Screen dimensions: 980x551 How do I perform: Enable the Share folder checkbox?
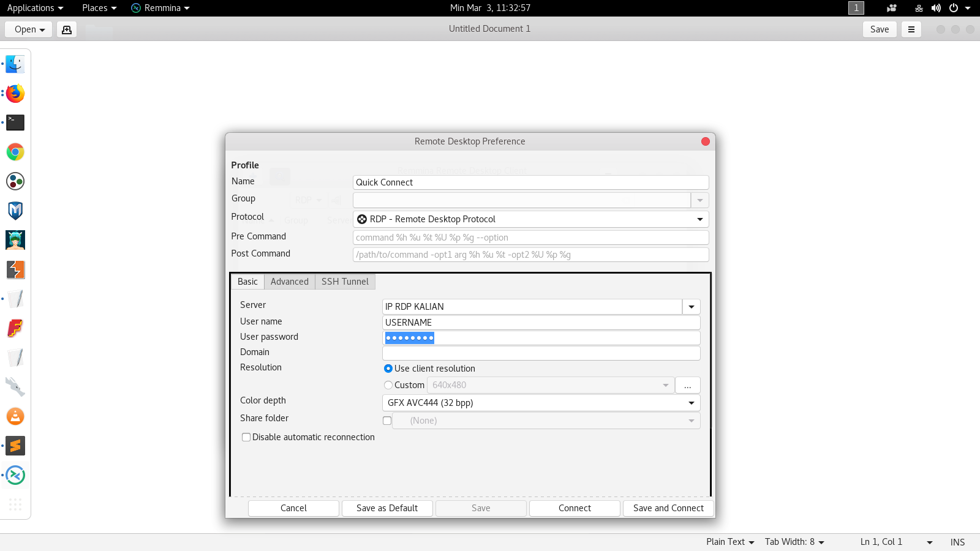pos(387,421)
